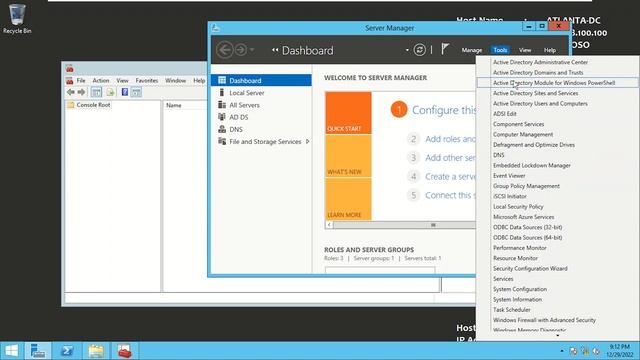Click the Forward arrow in Server Manager
Image resolution: width=640 pixels, height=360 pixels.
click(241, 50)
